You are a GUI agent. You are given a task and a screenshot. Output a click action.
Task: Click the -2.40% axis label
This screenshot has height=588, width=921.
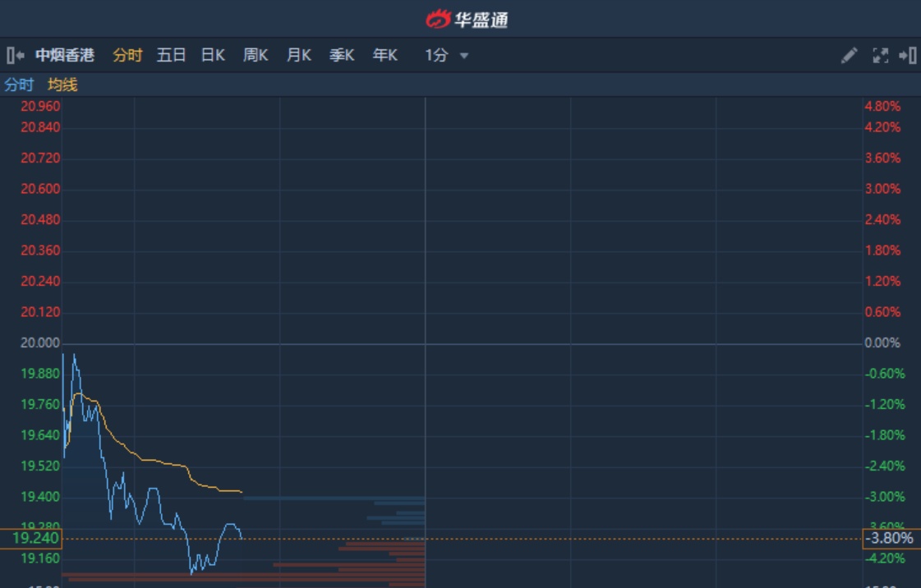pos(885,466)
